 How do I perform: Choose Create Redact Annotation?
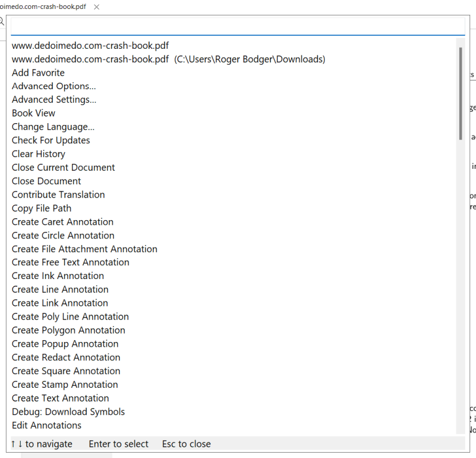65,357
